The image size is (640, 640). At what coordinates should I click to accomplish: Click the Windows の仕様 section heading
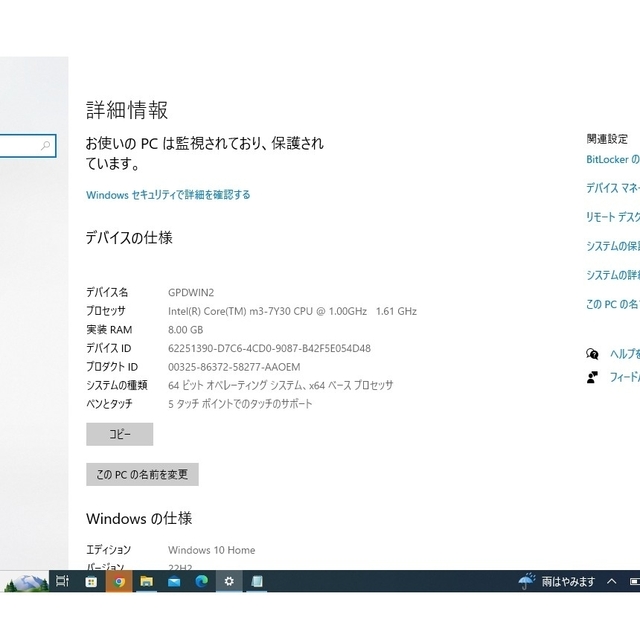click(139, 519)
